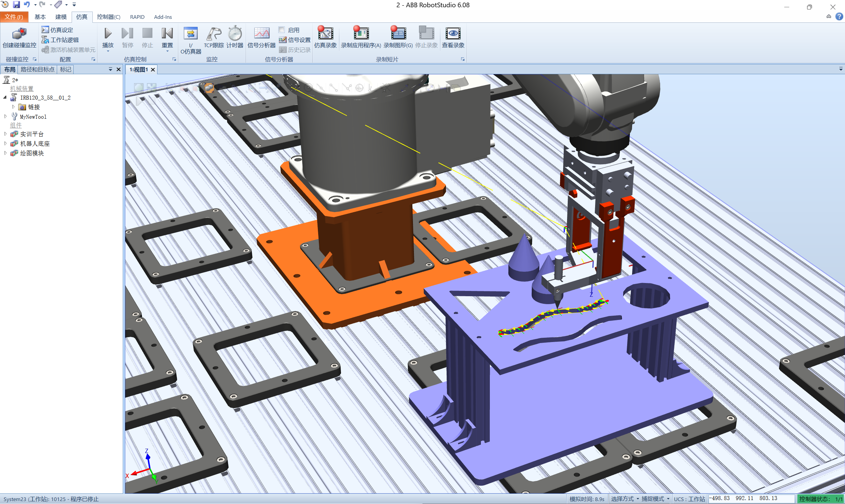
Task: Expand the 实训平台 component node
Action: coord(5,134)
